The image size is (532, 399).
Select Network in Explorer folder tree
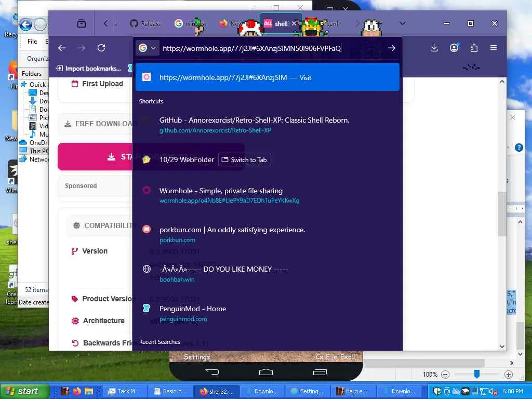pyautogui.click(x=34, y=159)
